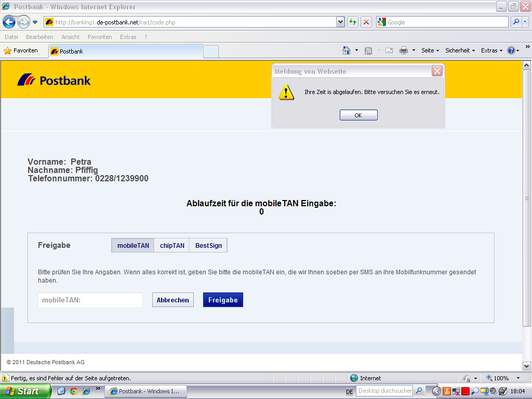Click the magnifier search button
Viewport: 532px width, 399px height.
516,22
